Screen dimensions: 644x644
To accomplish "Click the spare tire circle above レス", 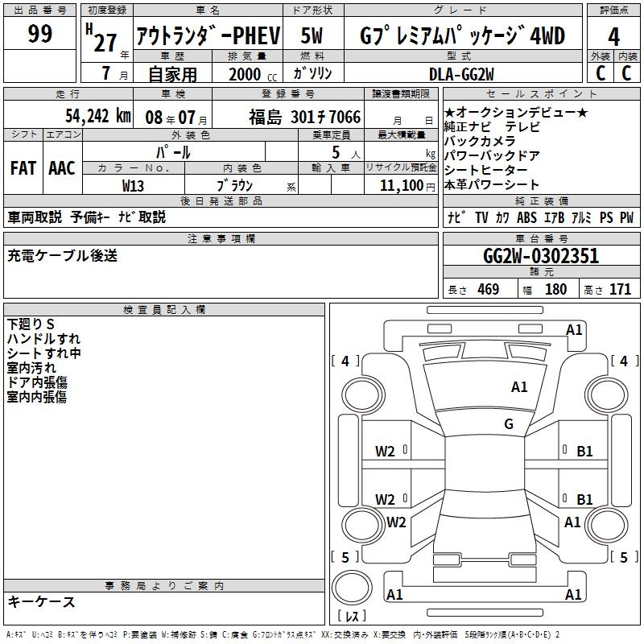I will [x=352, y=587].
